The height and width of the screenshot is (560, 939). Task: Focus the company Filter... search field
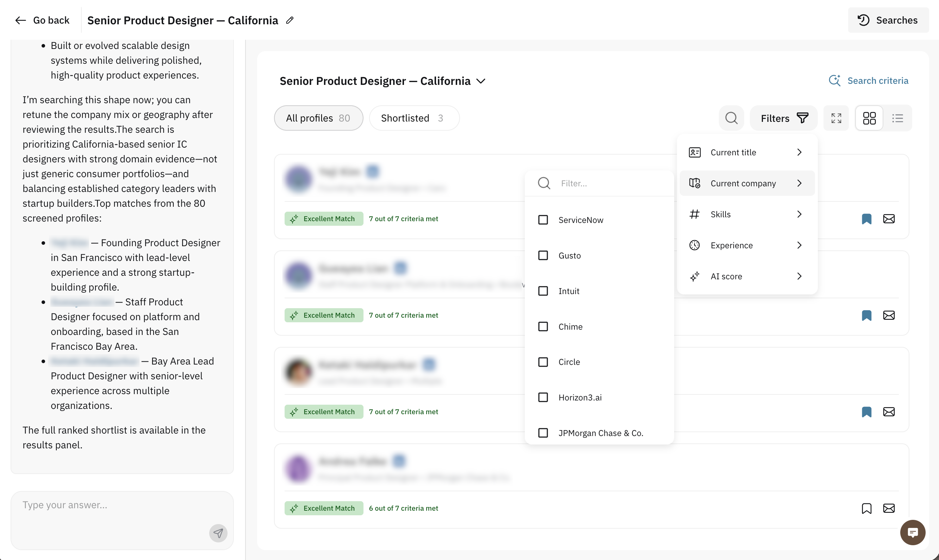599,183
